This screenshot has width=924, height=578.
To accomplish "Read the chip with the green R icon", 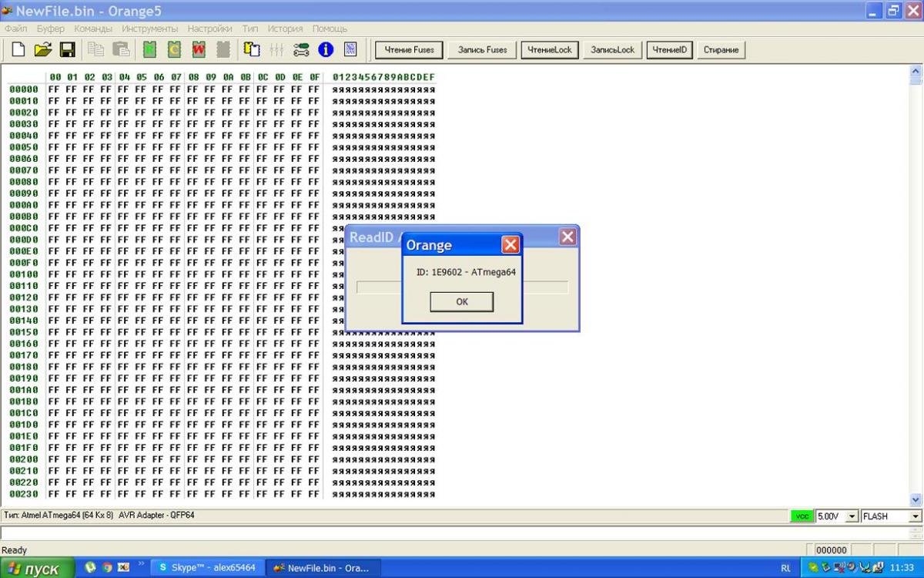I will 149,50.
